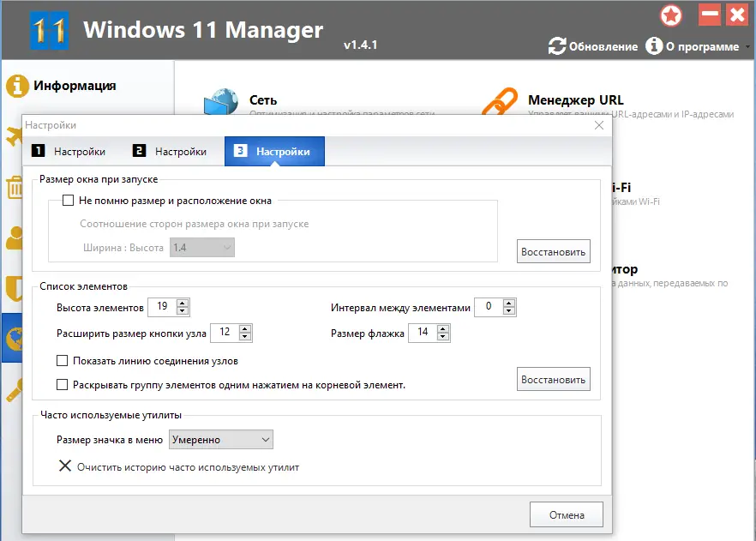The image size is (756, 541).
Task: Open the Информация section icon in sidebar
Action: click(x=15, y=85)
